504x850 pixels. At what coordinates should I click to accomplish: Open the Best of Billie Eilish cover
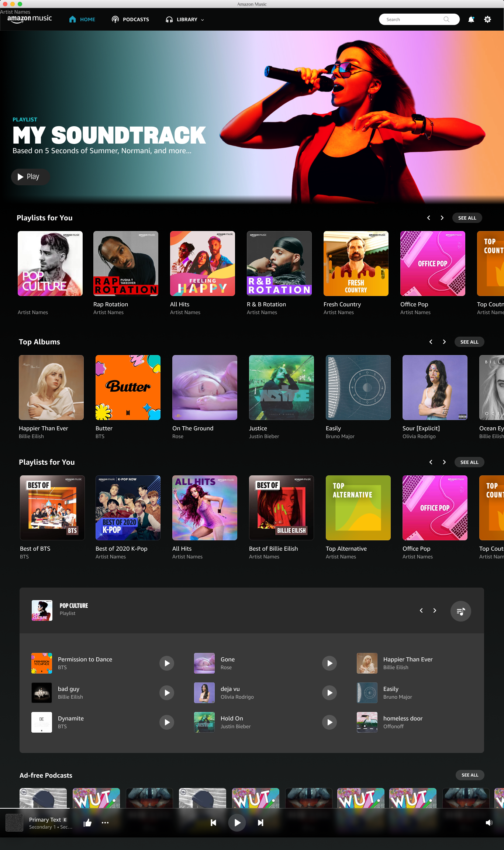tap(282, 508)
